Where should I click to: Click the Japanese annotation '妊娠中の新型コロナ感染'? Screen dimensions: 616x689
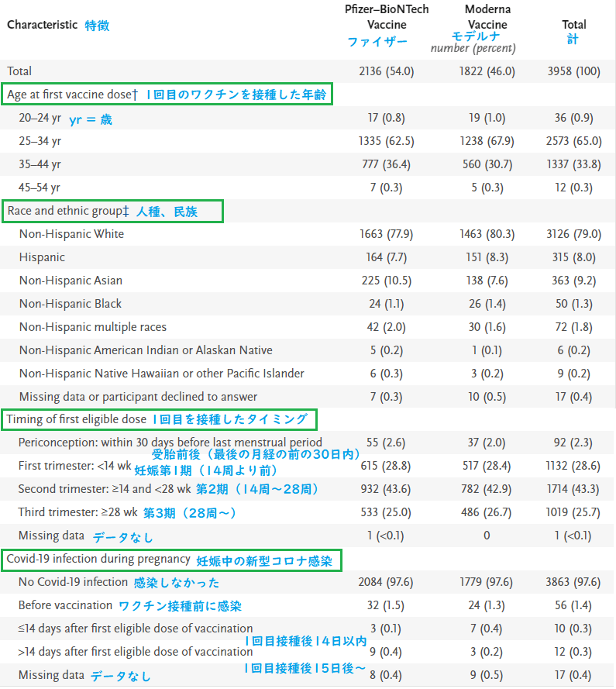[264, 561]
